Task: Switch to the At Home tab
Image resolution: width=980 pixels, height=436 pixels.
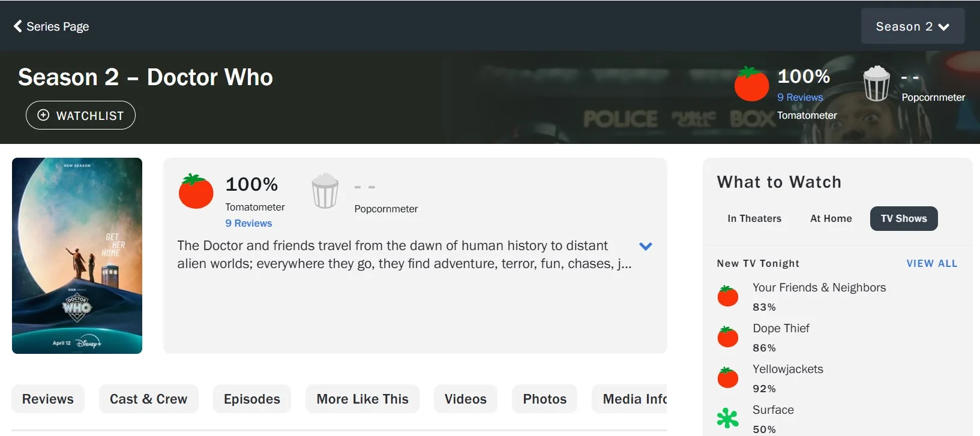Action: point(831,218)
